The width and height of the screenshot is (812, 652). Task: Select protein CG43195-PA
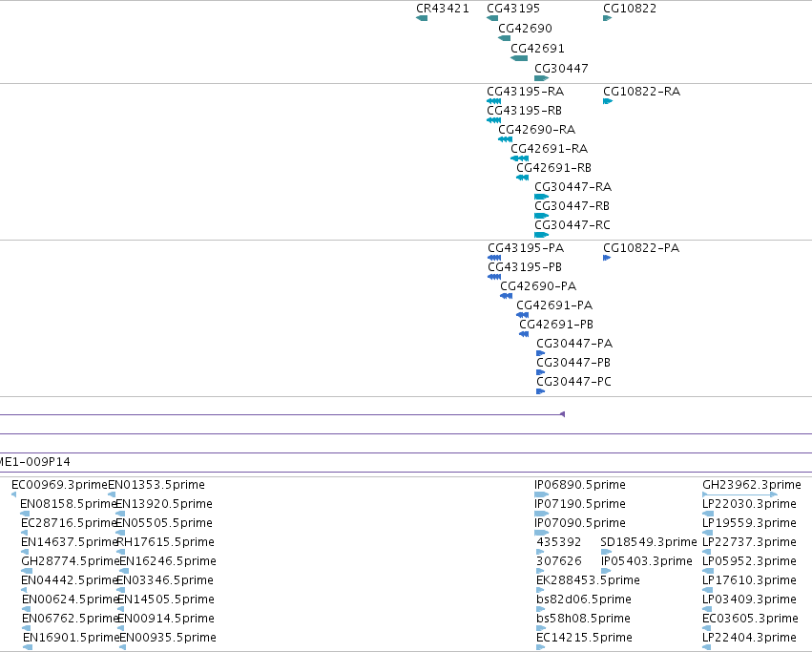point(494,258)
